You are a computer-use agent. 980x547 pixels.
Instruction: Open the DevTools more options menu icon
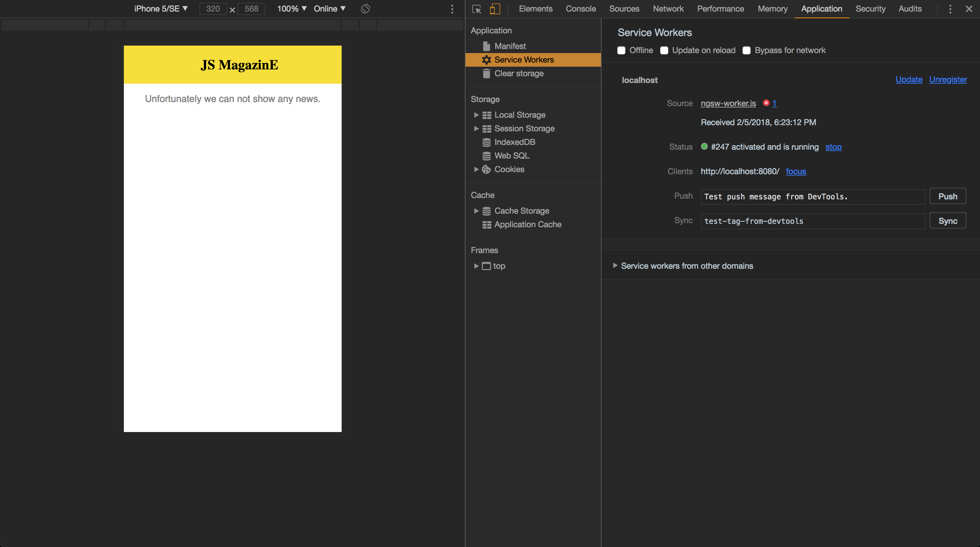(950, 9)
